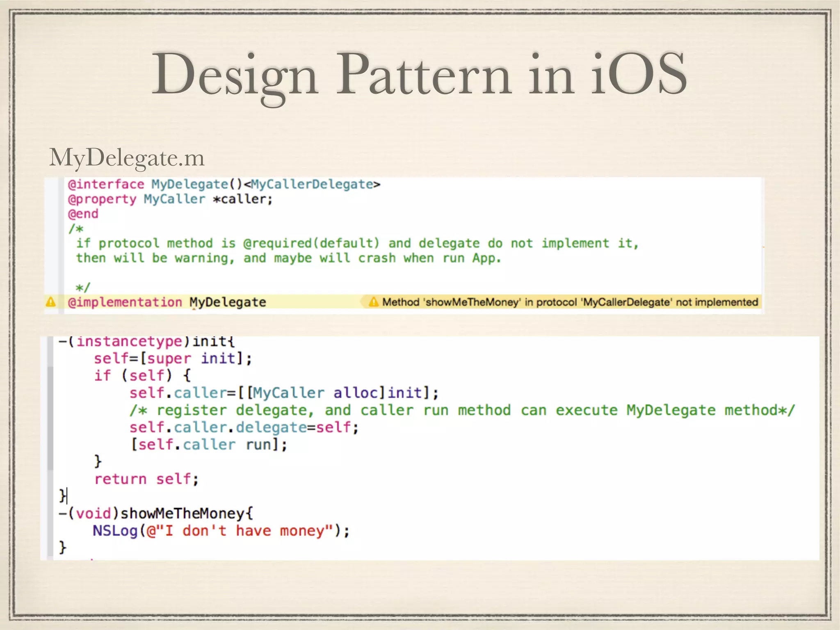Image resolution: width=840 pixels, height=630 pixels.
Task: Click the comment line 'if protocol method is @required(default)'
Action: click(x=357, y=244)
